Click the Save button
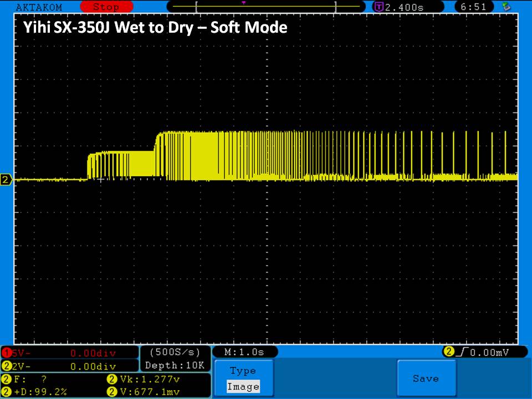 (x=426, y=378)
